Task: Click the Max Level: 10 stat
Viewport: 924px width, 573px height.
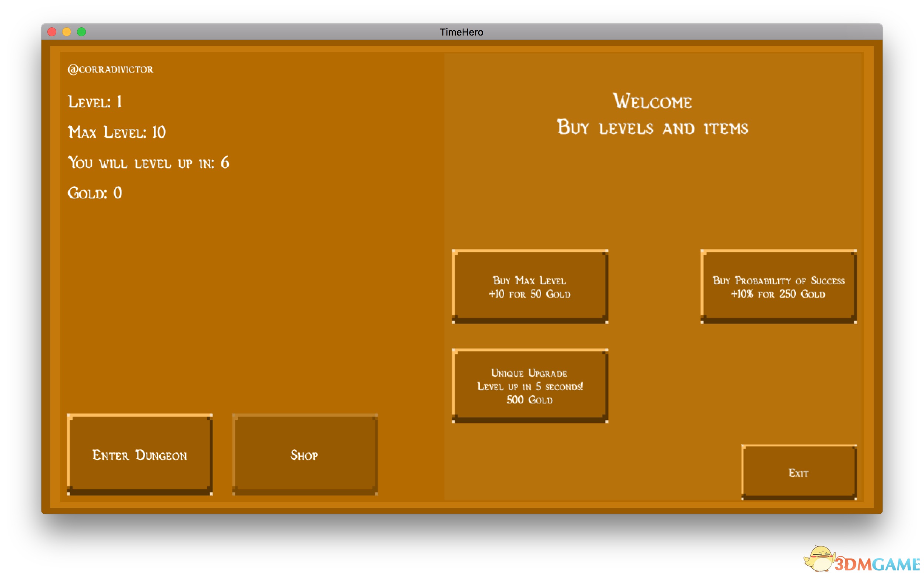Action: tap(117, 132)
